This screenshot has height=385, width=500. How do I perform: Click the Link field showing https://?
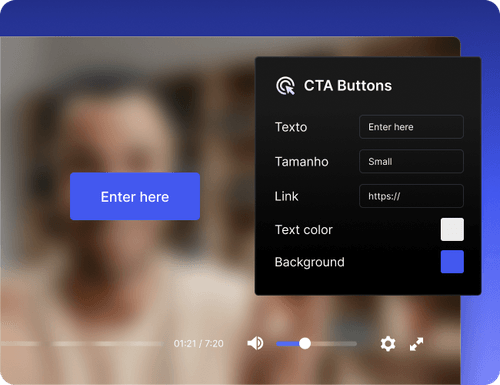pos(411,196)
